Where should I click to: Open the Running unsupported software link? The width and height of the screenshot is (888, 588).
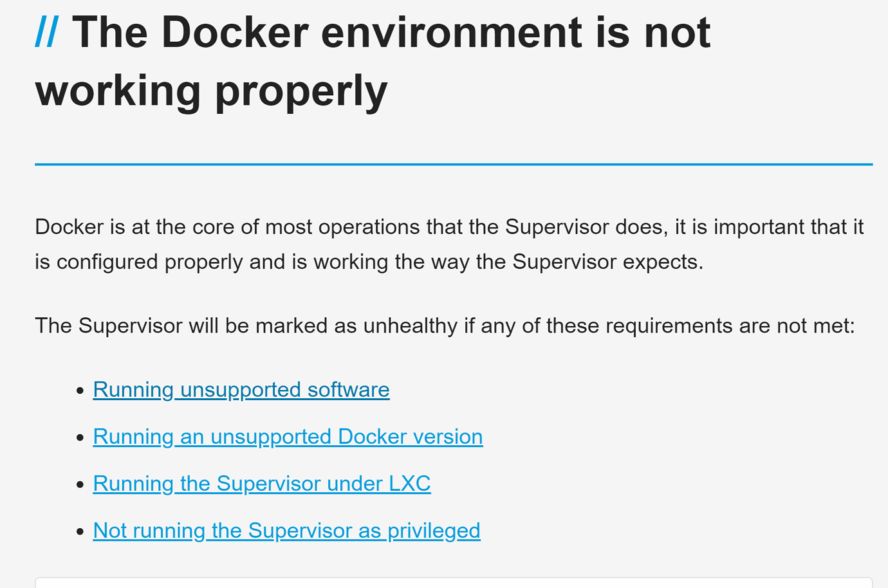click(241, 390)
